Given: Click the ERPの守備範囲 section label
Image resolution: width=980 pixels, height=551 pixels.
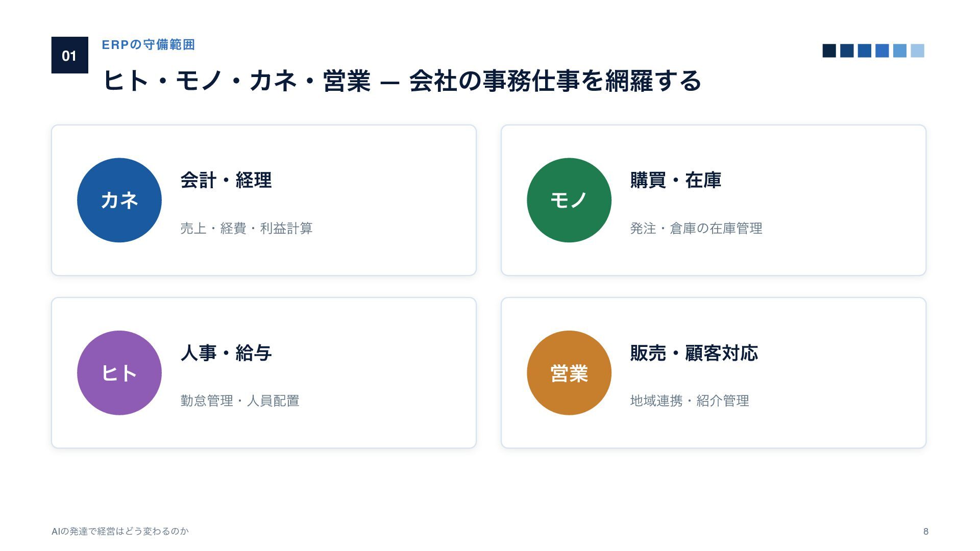Looking at the screenshot, I should [x=149, y=45].
